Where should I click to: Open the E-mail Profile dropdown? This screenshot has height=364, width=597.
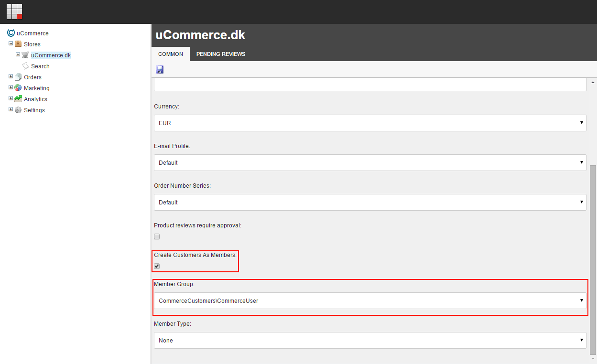pos(370,162)
